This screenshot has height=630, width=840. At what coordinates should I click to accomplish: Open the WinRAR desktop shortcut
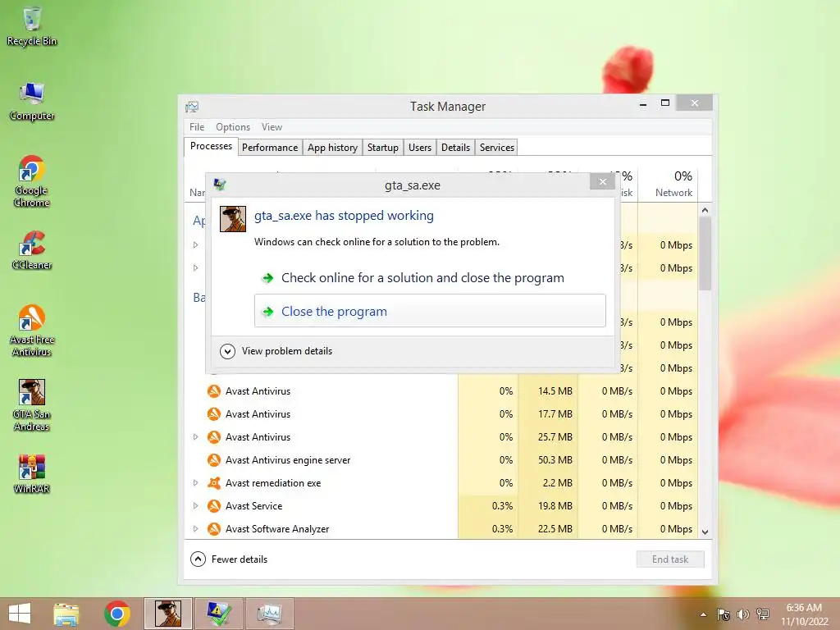[32, 473]
